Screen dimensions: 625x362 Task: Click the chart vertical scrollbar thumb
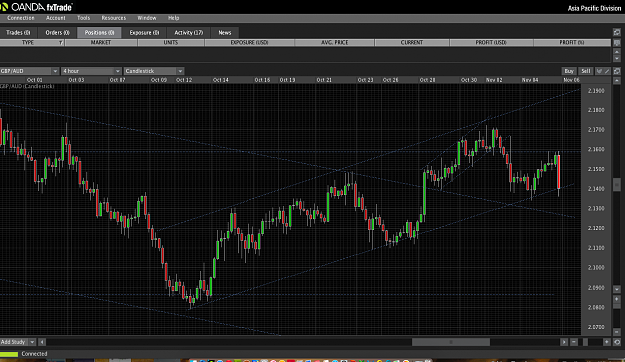617,184
